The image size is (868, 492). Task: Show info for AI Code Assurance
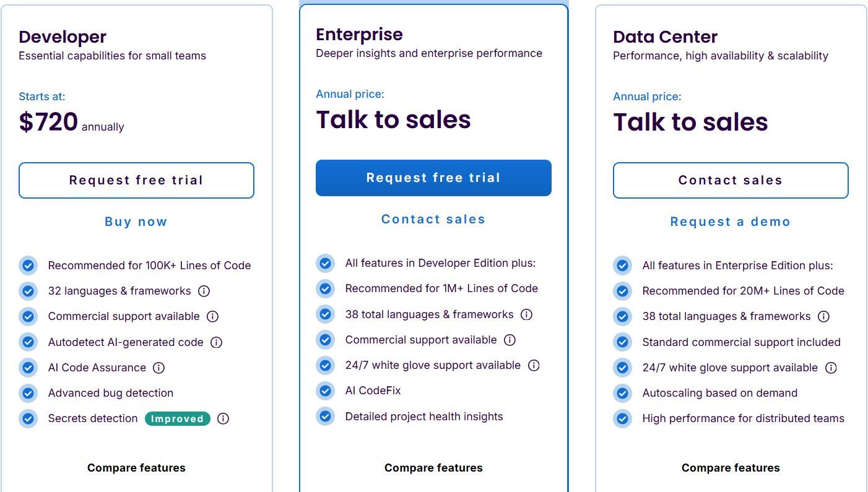(x=158, y=368)
